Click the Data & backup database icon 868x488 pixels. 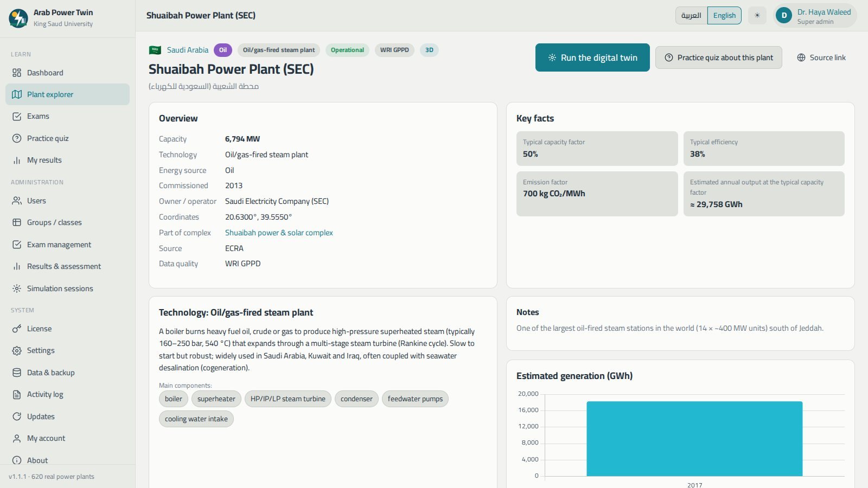pyautogui.click(x=17, y=373)
